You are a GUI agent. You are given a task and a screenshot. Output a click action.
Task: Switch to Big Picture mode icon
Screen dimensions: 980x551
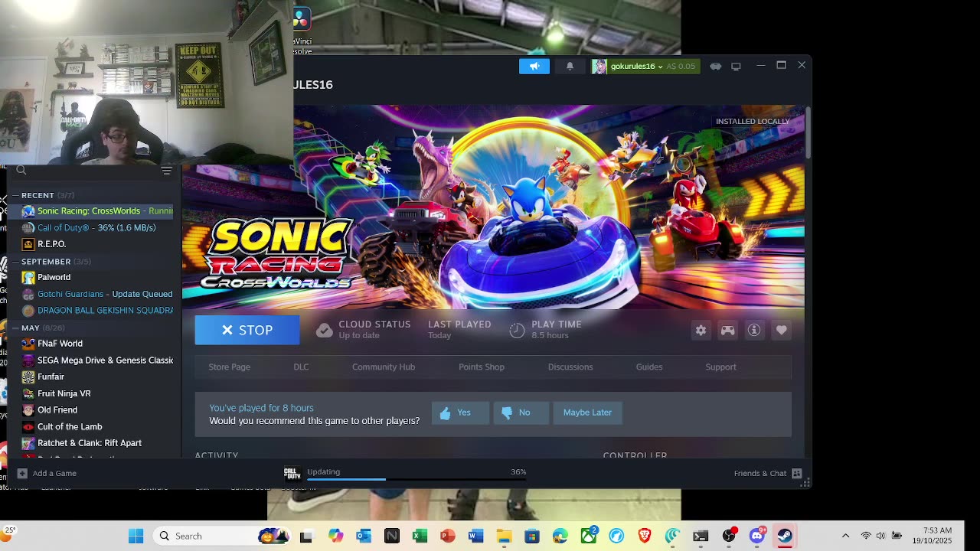(736, 67)
